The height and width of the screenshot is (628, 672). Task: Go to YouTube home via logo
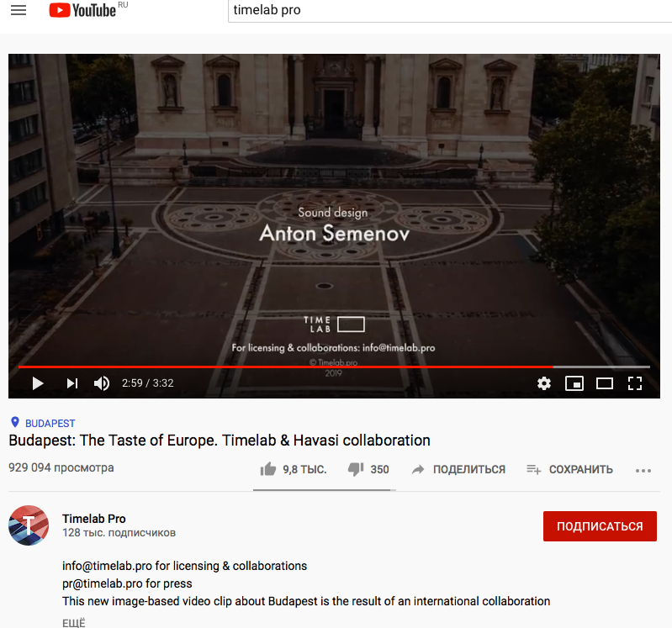82,10
